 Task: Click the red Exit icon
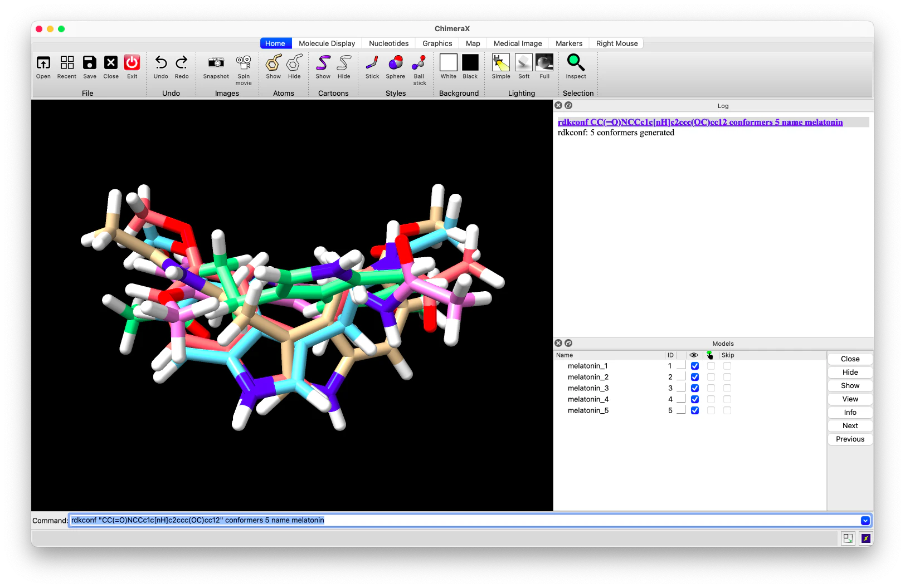(x=132, y=63)
